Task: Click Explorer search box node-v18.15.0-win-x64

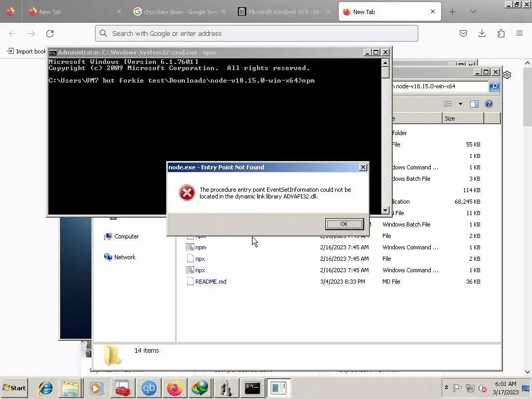Action: point(440,87)
